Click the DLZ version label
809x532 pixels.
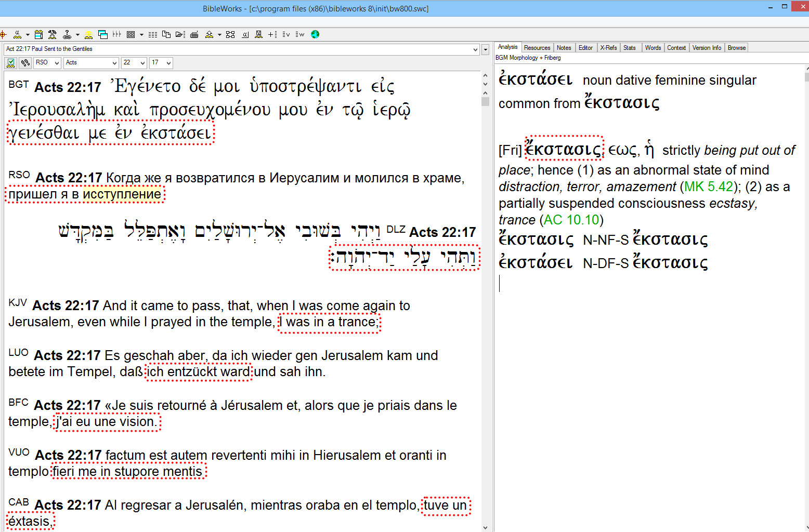[x=396, y=229]
